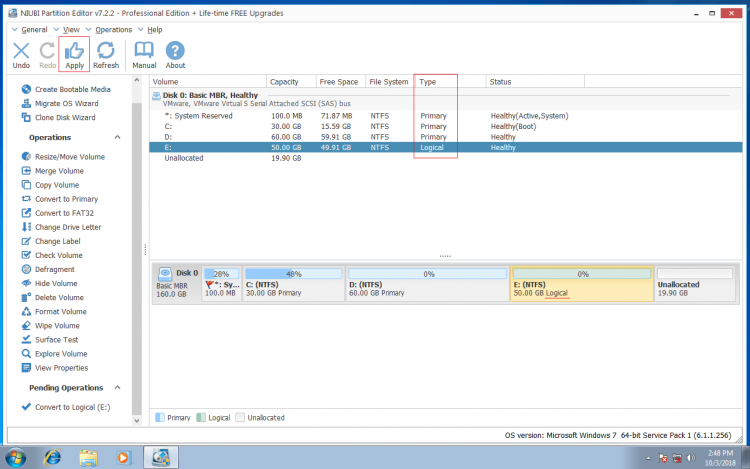Sort by the Free Space column header

[341, 82]
